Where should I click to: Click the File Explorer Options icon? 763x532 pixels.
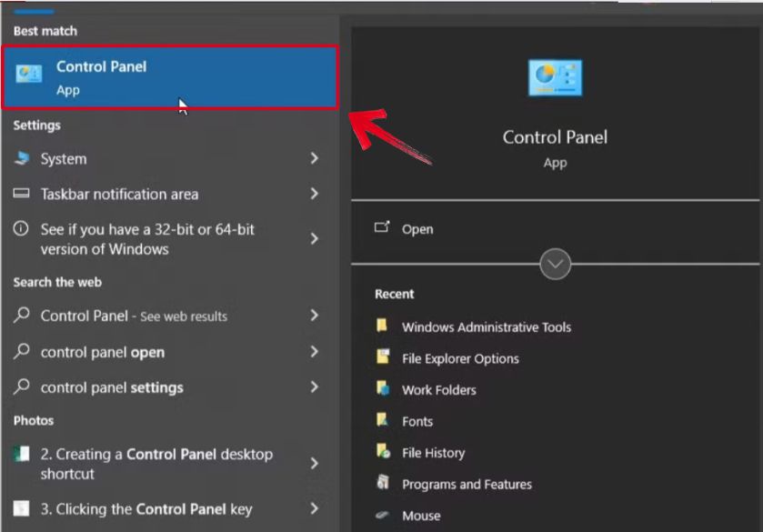pyautogui.click(x=383, y=358)
